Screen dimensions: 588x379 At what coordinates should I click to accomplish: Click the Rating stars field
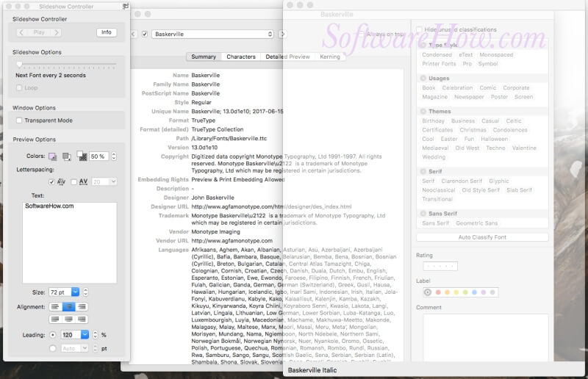[440, 266]
